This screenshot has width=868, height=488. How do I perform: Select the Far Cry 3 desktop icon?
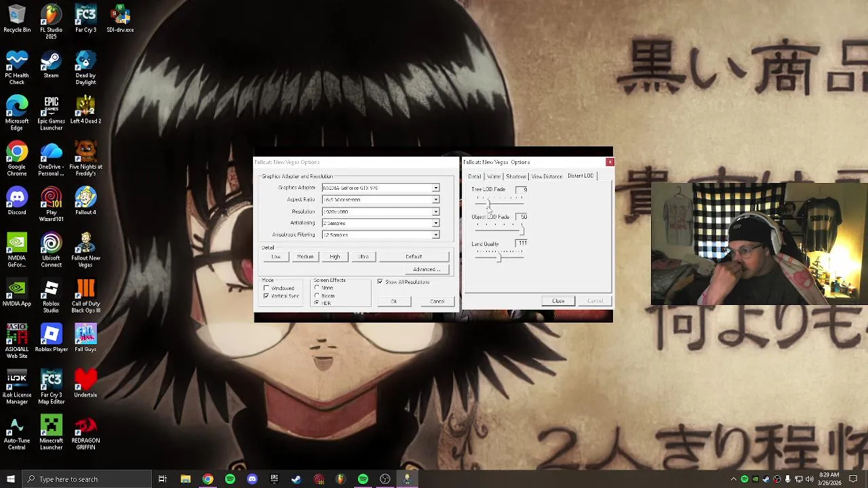(x=85, y=19)
